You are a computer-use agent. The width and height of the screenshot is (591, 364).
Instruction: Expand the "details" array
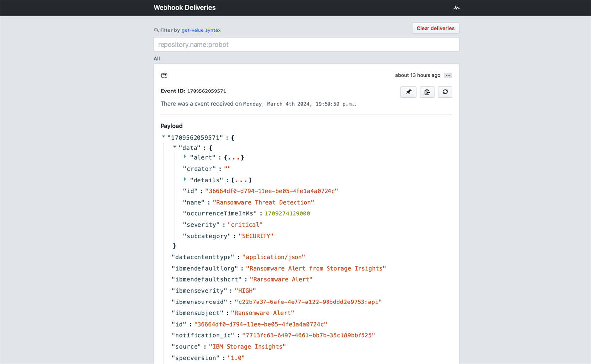click(185, 180)
